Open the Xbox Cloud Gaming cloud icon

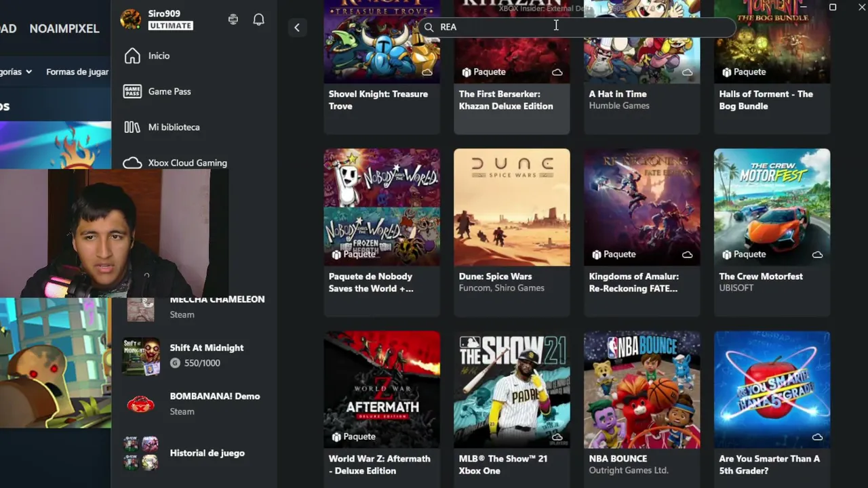click(132, 163)
